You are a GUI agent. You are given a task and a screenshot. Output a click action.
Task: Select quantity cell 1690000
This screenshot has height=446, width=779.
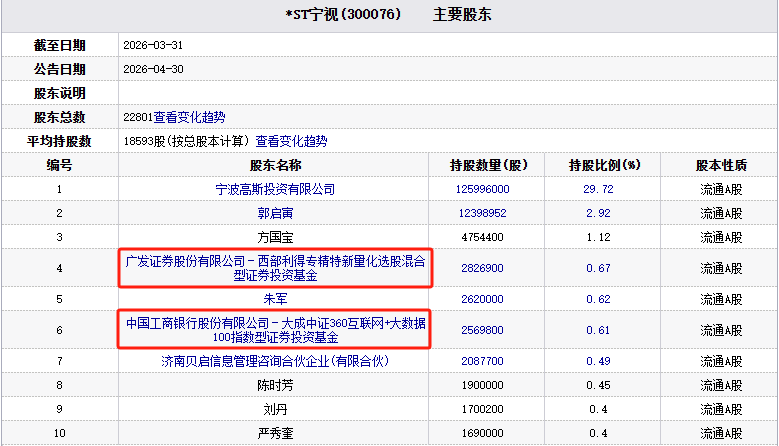pos(482,433)
